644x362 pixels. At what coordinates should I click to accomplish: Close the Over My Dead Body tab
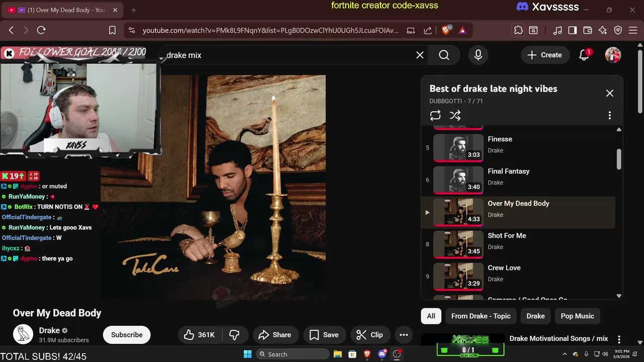point(115,10)
